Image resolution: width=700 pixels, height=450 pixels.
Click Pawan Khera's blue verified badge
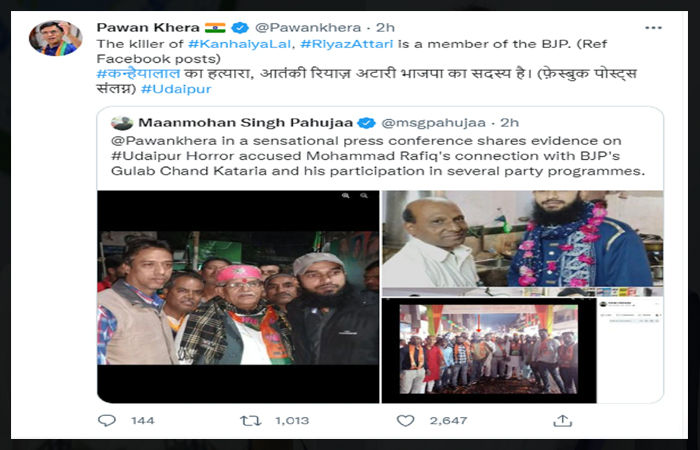(240, 28)
